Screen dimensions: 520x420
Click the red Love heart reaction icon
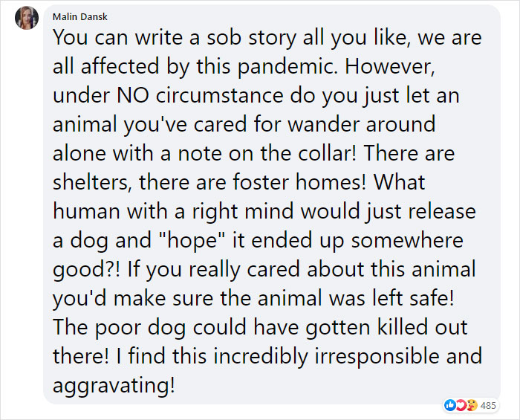tap(461, 405)
